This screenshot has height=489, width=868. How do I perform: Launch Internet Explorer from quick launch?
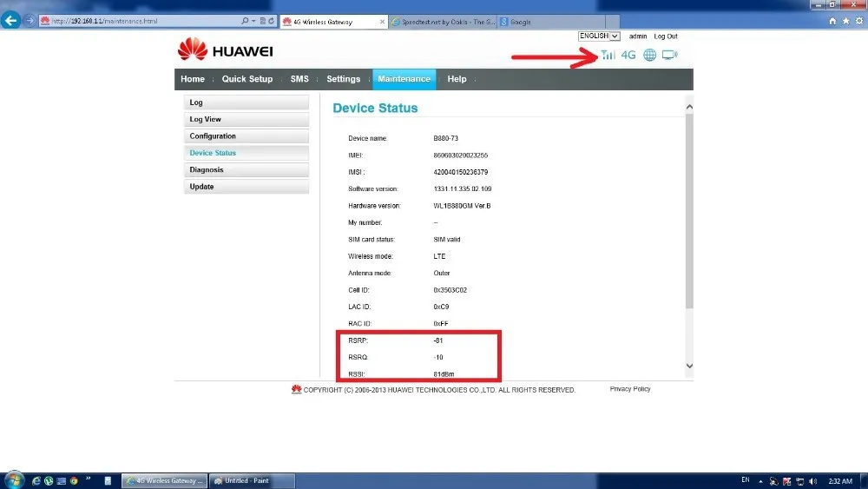coord(36,480)
